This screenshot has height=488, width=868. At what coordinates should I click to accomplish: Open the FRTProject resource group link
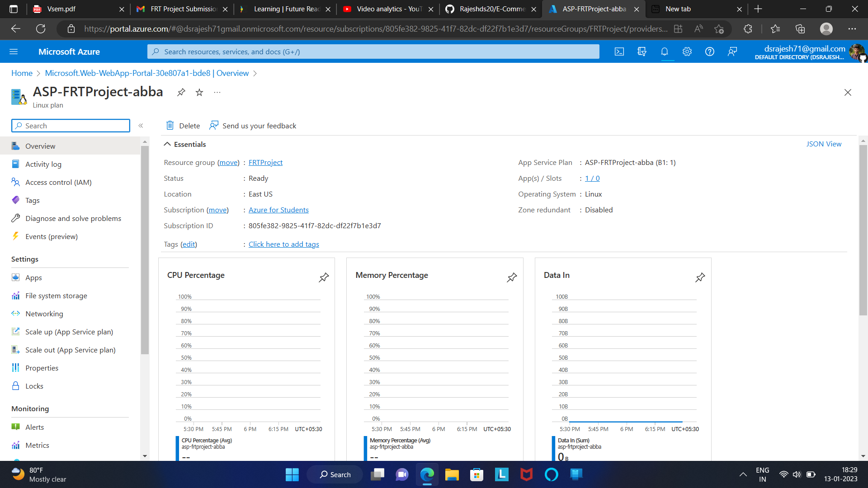point(265,162)
